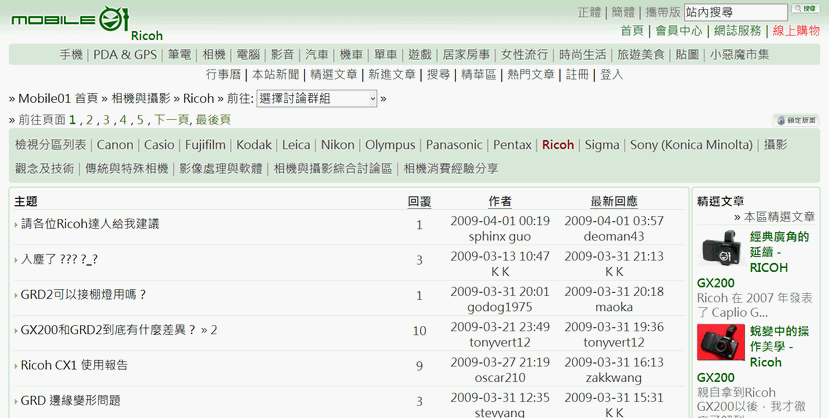This screenshot has height=418, width=829.
Task: Select the 機車 menu item
Action: (x=351, y=54)
